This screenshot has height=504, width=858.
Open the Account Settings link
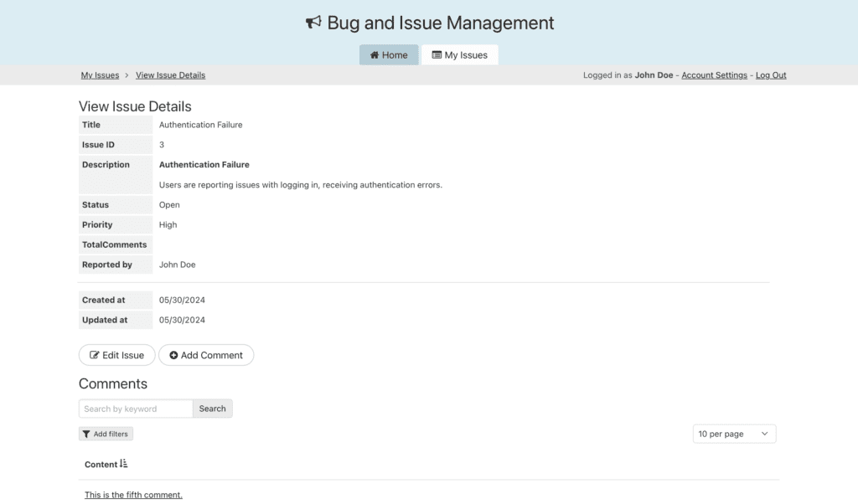pyautogui.click(x=714, y=75)
